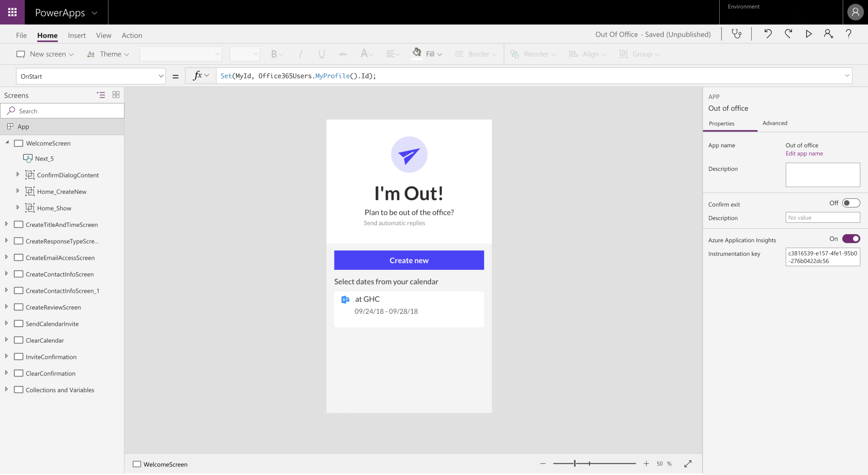This screenshot has width=868, height=475.
Task: Collapse the WelcomeScreen tree node
Action: tap(7, 142)
